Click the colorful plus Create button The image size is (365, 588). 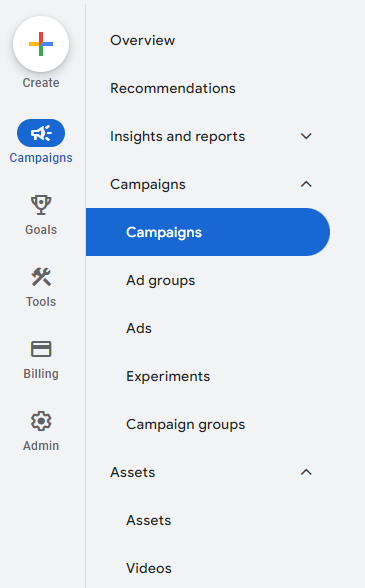(41, 44)
